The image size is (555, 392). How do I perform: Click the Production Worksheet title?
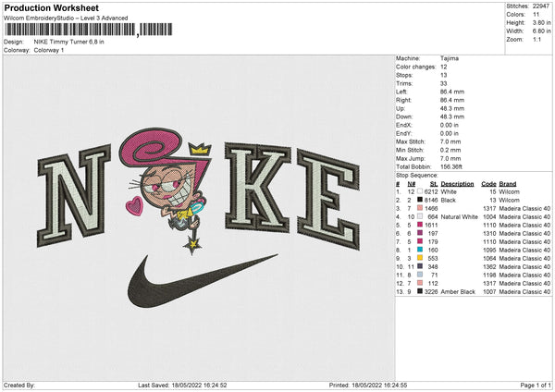[51, 7]
